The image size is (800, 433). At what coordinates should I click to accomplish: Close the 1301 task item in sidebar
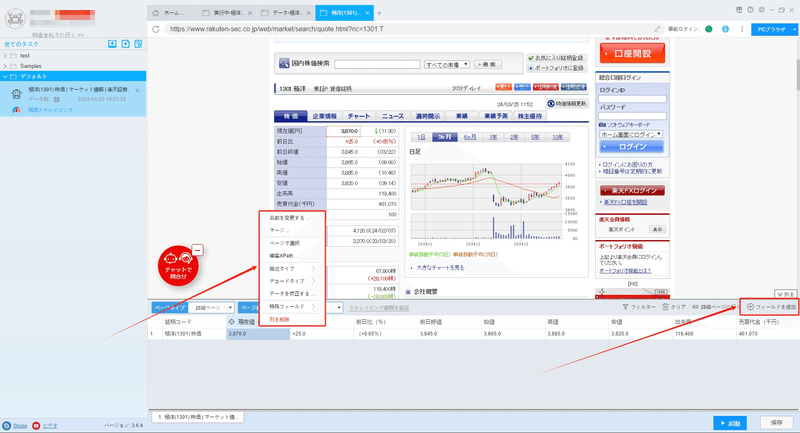[138, 90]
